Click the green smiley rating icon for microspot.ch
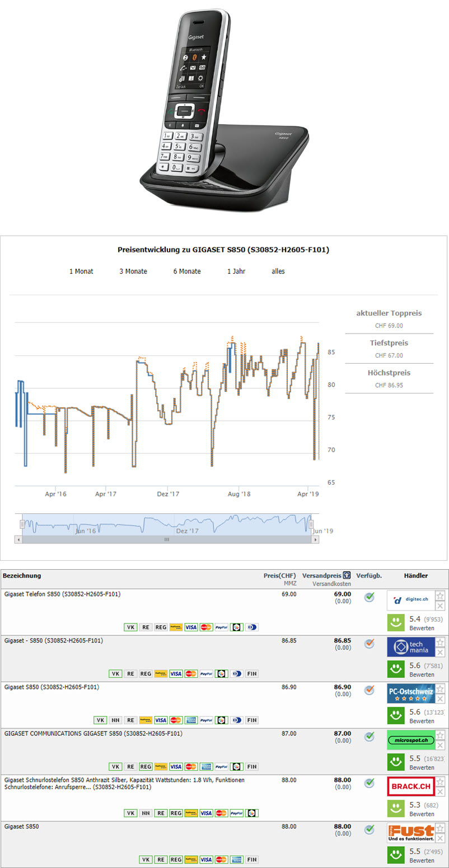This screenshot has height=868, width=449. click(396, 762)
